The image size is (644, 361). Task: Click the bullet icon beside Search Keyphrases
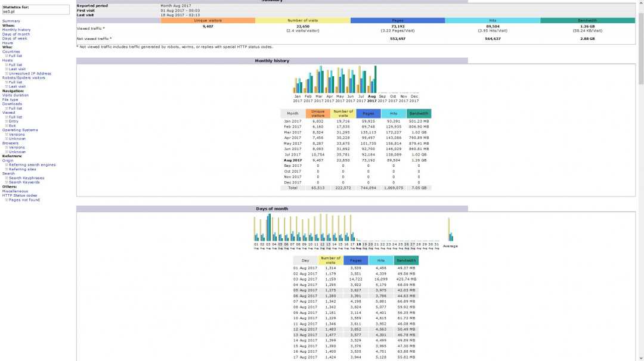(x=7, y=178)
